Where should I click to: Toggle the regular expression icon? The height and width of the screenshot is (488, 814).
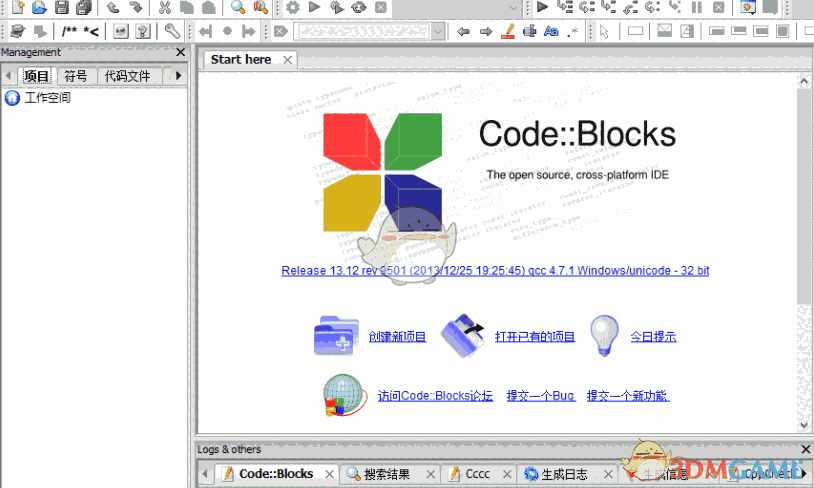click(x=573, y=32)
